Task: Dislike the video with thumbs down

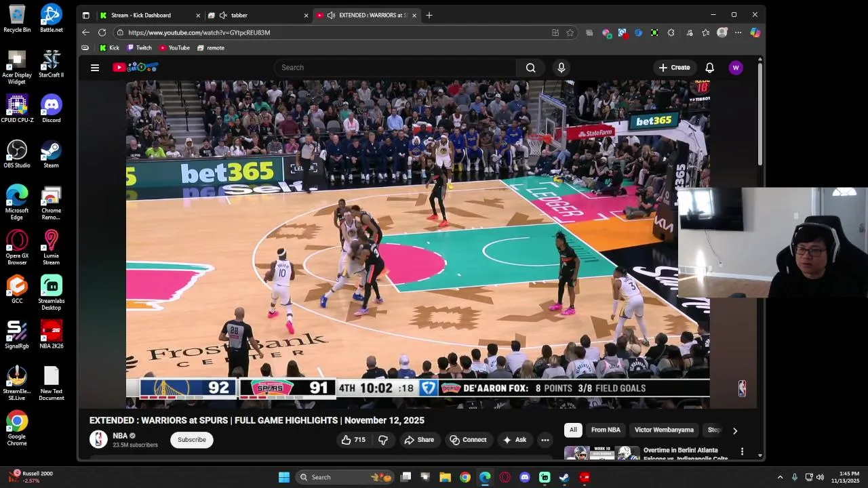Action: click(382, 440)
